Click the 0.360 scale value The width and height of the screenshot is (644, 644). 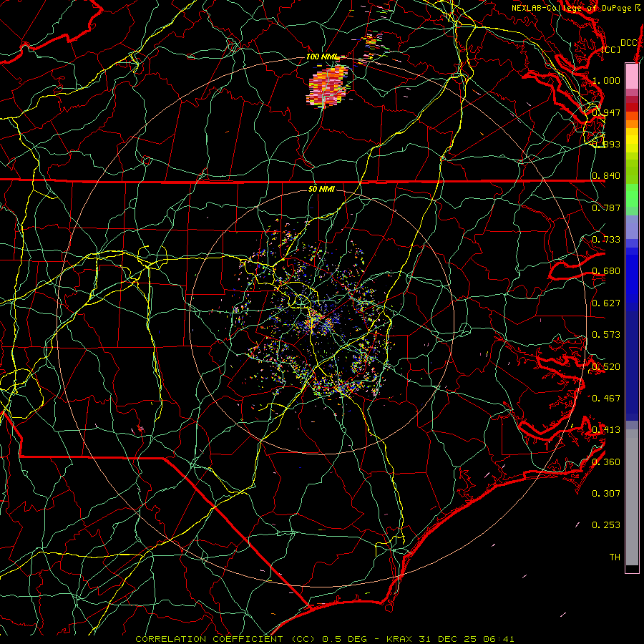[x=606, y=462]
